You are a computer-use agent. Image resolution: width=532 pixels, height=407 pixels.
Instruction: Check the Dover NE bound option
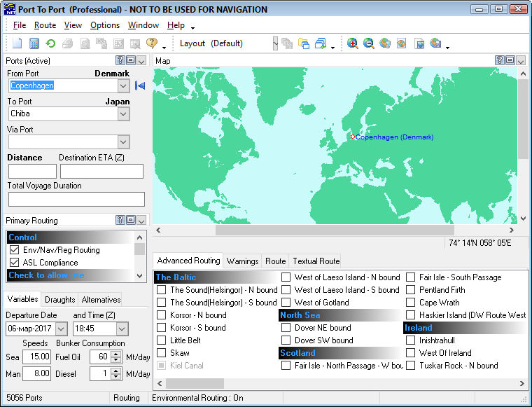286,328
